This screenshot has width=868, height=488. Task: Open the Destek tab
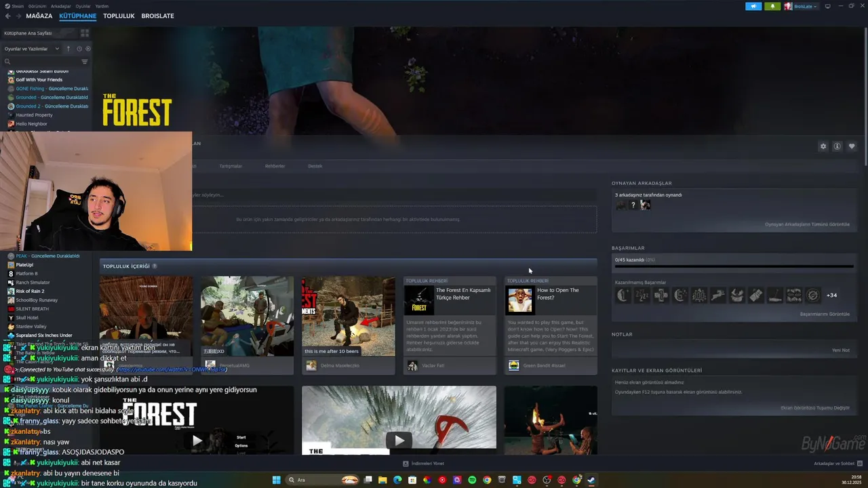click(315, 166)
